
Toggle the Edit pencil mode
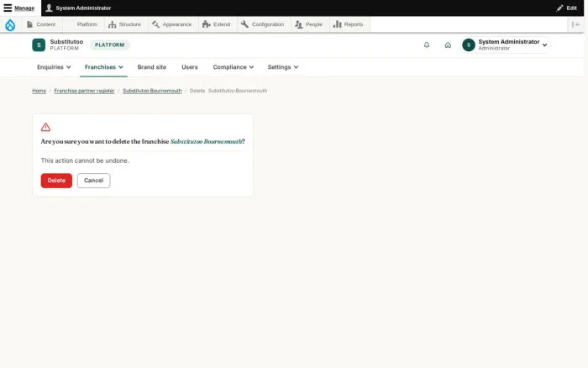pos(567,8)
